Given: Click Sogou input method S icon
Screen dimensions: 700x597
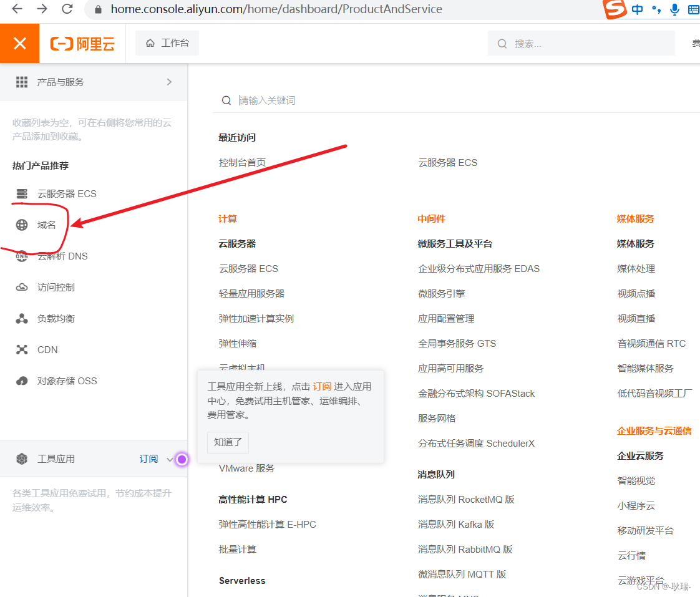Looking at the screenshot, I should (615, 9).
